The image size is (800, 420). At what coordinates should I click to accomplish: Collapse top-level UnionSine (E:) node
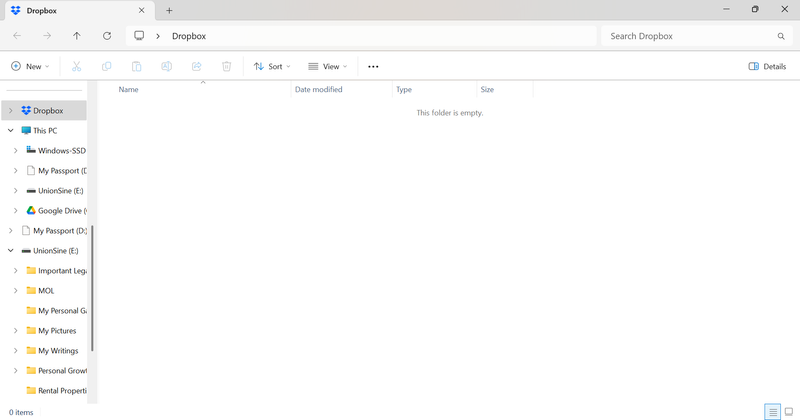tap(11, 251)
